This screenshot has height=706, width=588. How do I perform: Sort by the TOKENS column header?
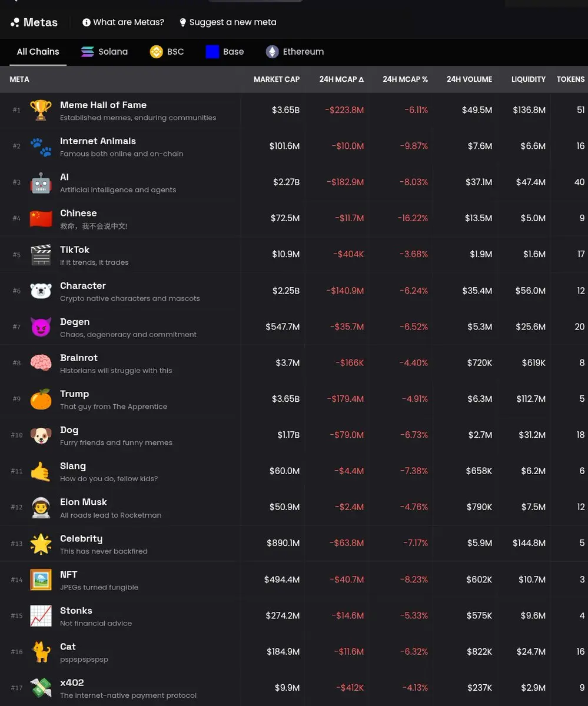(x=571, y=79)
